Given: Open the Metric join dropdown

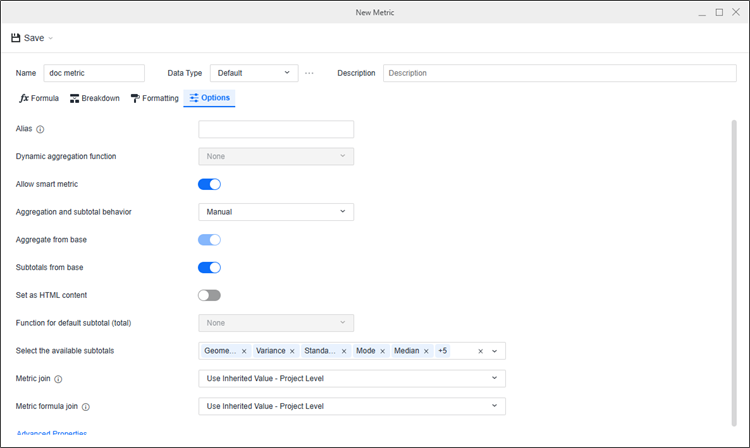Looking at the screenshot, I should pyautogui.click(x=351, y=379).
